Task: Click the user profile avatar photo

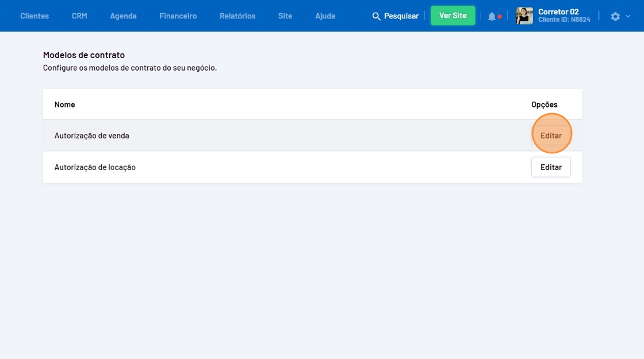Action: (524, 16)
